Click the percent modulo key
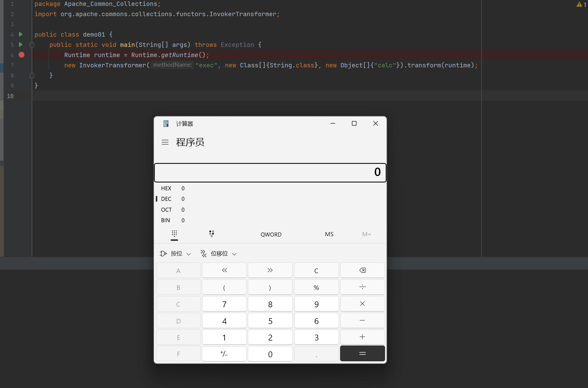The height and width of the screenshot is (388, 588). pos(316,287)
